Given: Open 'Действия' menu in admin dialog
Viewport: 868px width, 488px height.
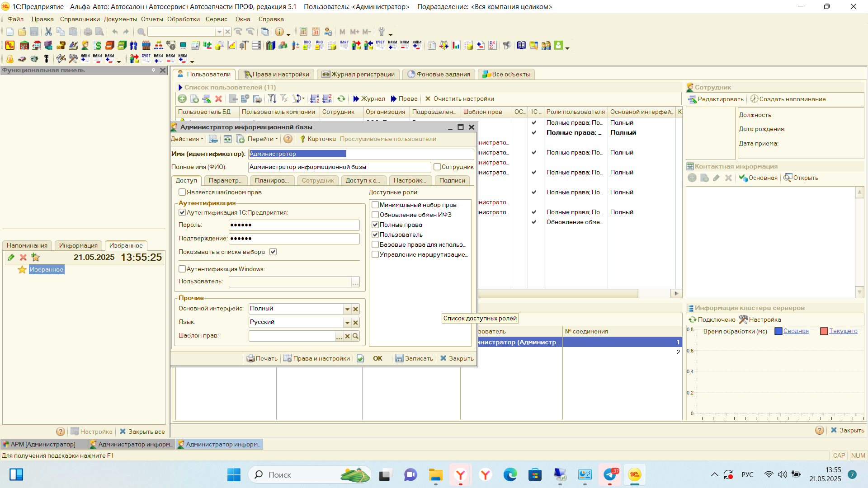Looking at the screenshot, I should click(187, 139).
